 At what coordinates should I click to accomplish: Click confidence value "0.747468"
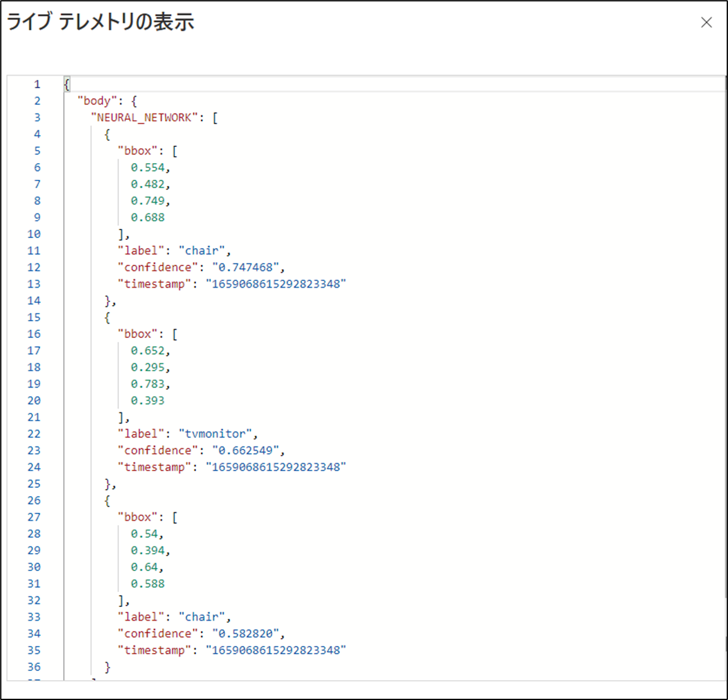coord(246,267)
